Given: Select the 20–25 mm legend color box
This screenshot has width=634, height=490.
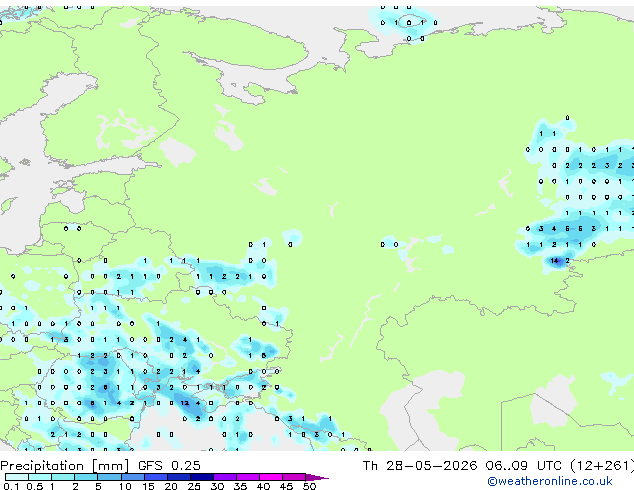Looking at the screenshot, I should (x=179, y=477).
